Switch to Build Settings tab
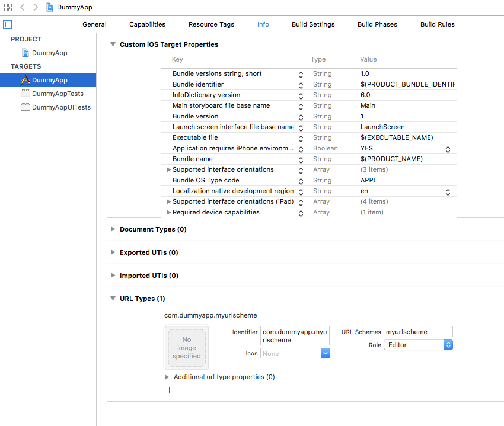This screenshot has height=426, width=504. pos(313,24)
